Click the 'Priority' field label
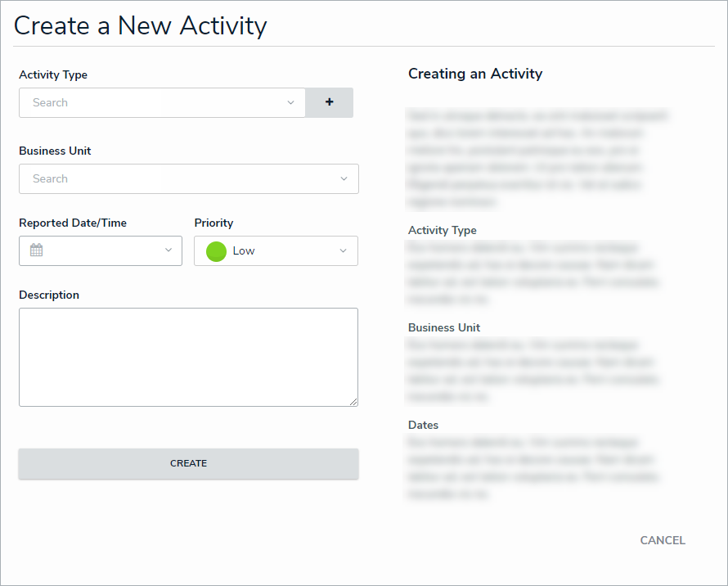This screenshot has height=586, width=728. (213, 223)
